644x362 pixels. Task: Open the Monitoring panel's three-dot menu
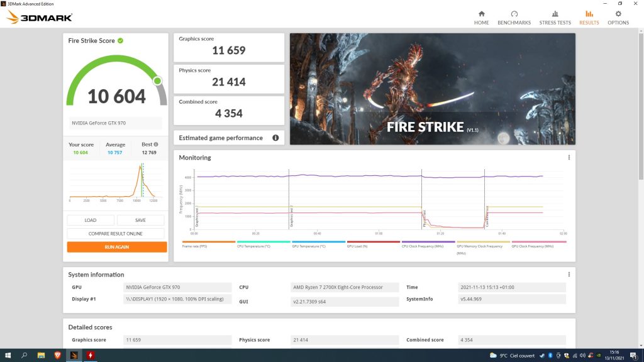[x=568, y=157]
